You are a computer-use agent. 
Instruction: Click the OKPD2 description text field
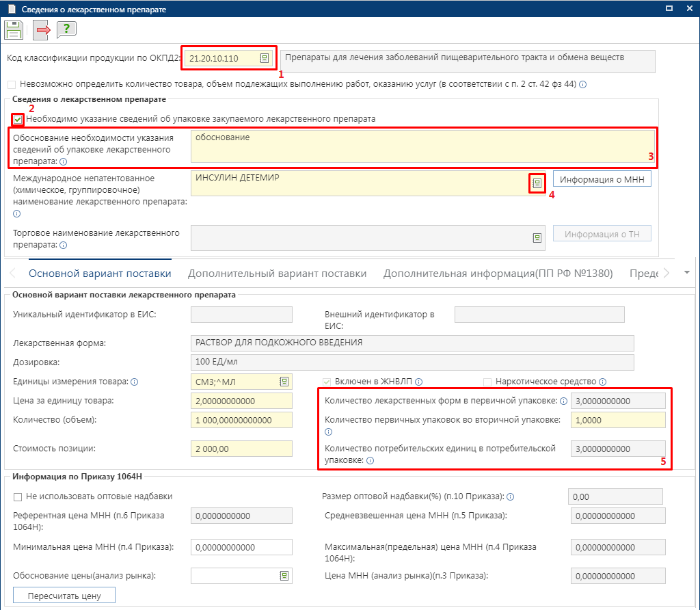(468, 61)
